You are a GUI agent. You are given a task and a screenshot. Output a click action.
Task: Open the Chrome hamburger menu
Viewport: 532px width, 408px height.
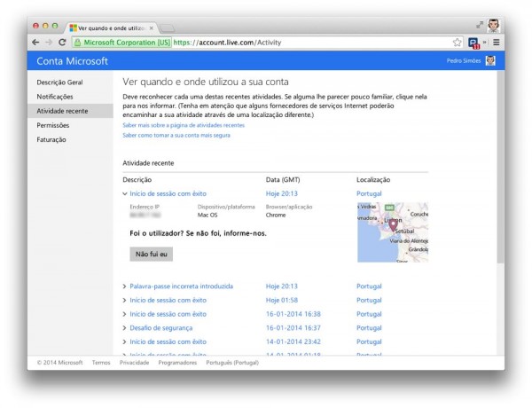tap(497, 43)
